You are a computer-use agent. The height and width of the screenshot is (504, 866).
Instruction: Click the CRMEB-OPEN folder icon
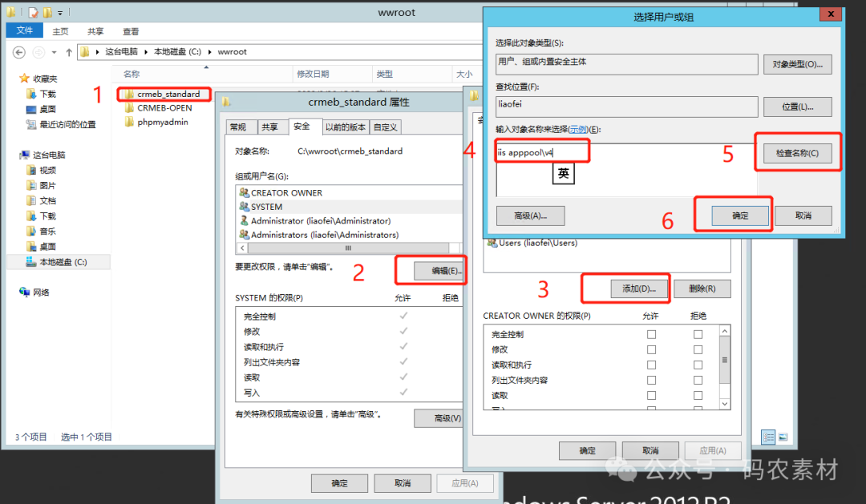(129, 108)
